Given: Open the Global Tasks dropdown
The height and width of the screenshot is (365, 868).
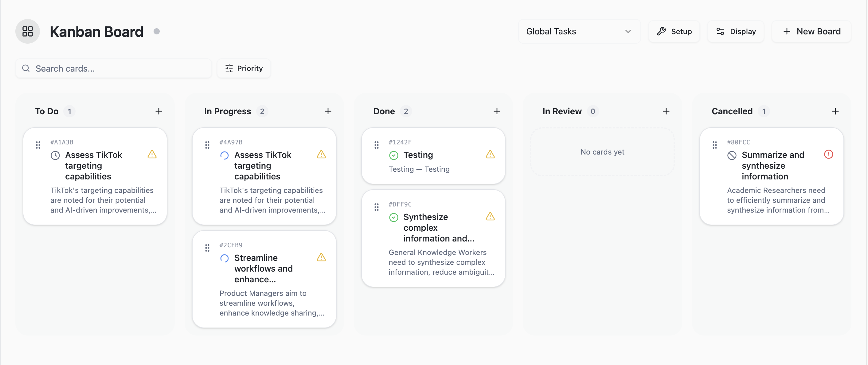Looking at the screenshot, I should [x=579, y=31].
